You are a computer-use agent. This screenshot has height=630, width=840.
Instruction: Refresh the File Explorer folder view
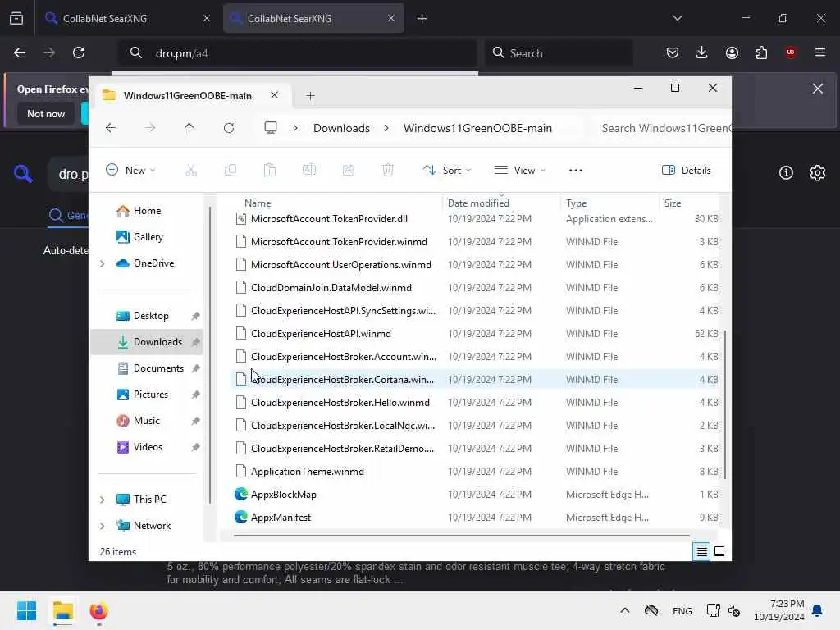[229, 128]
